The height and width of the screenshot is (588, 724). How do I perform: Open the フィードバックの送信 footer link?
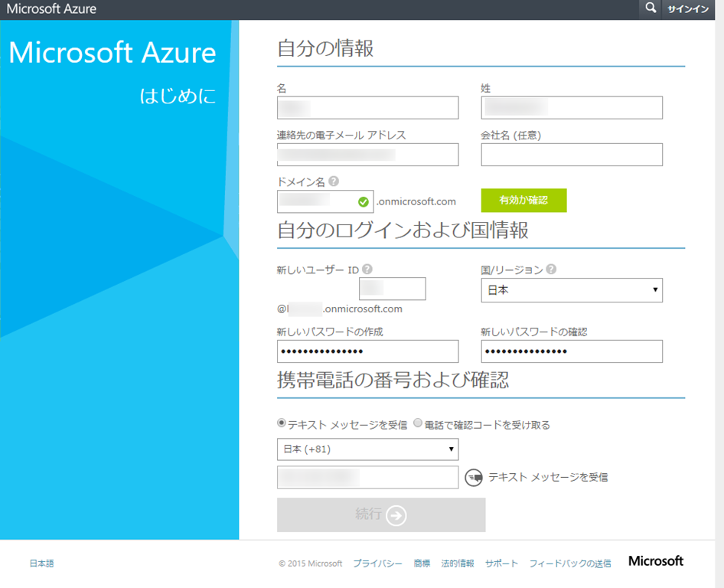tap(569, 563)
